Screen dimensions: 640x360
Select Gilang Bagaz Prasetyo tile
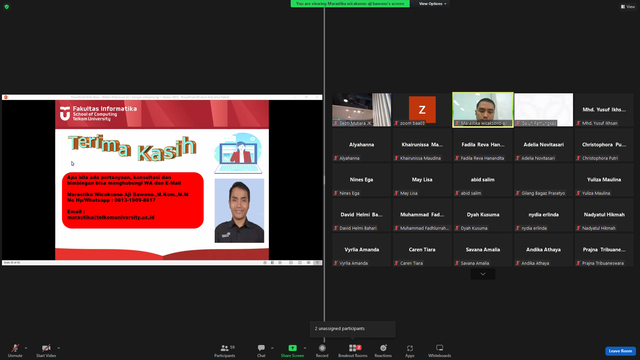coord(543,180)
